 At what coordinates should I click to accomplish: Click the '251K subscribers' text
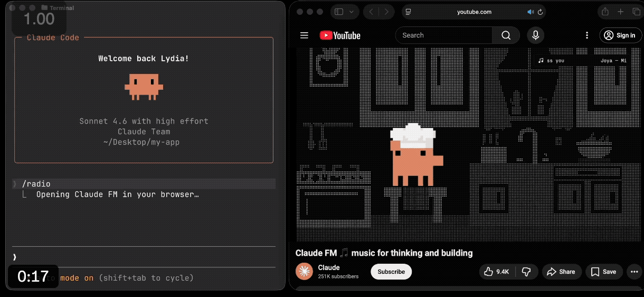(x=338, y=276)
